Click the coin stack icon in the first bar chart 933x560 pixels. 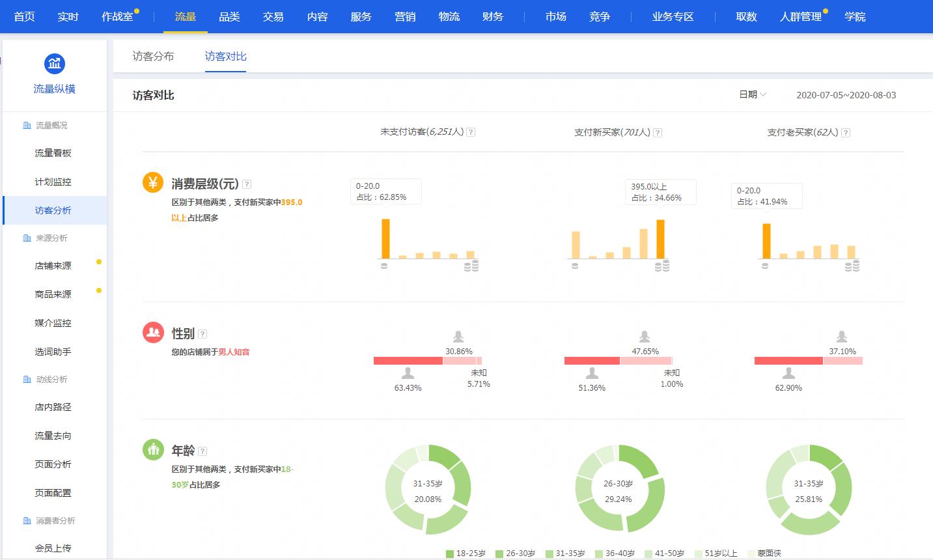click(x=470, y=265)
